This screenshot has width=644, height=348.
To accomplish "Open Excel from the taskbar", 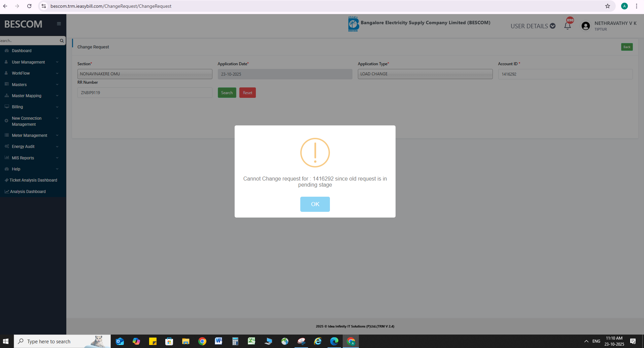I will click(251, 341).
